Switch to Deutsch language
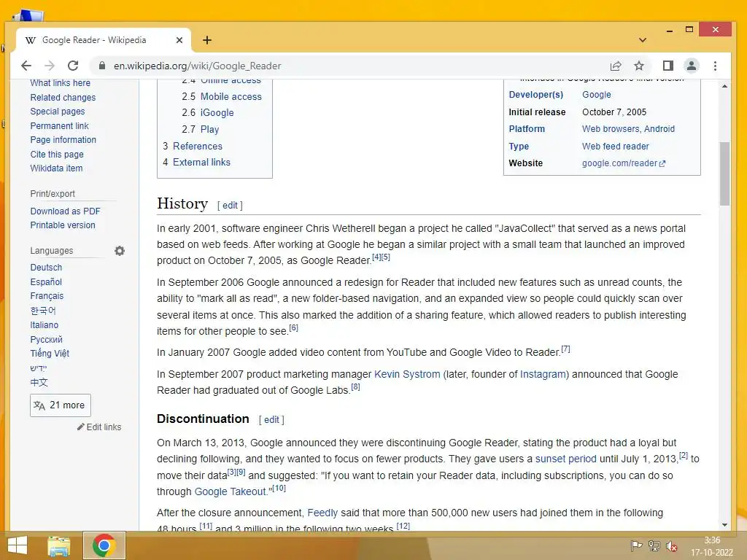 46,268
